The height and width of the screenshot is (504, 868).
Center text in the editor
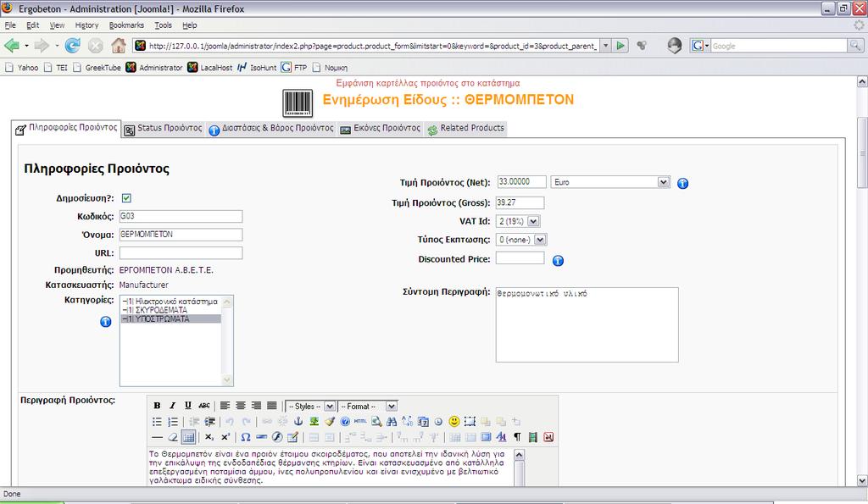[240, 406]
